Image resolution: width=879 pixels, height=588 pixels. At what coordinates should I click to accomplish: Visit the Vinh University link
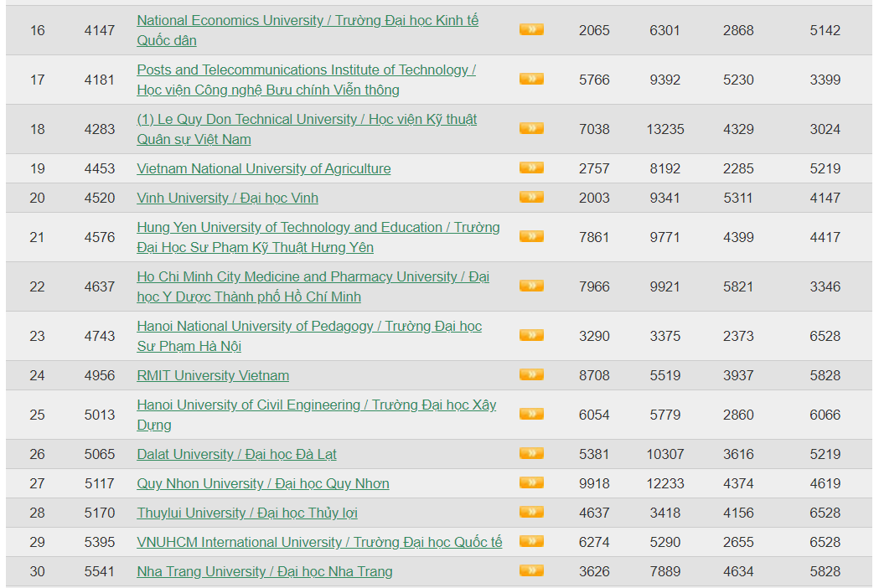click(227, 199)
